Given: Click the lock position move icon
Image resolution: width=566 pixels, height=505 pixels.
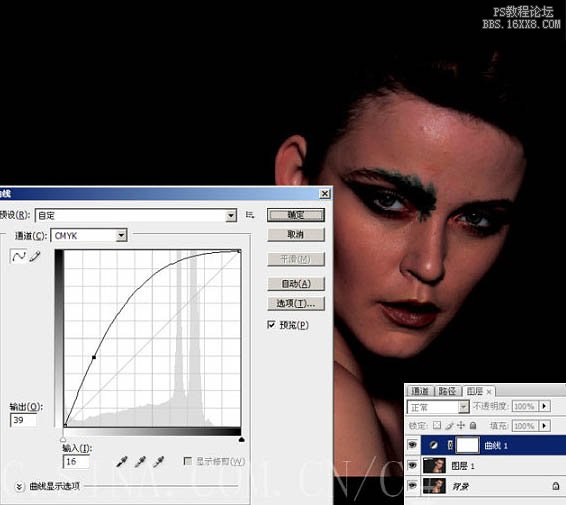Looking at the screenshot, I should pyautogui.click(x=461, y=425).
